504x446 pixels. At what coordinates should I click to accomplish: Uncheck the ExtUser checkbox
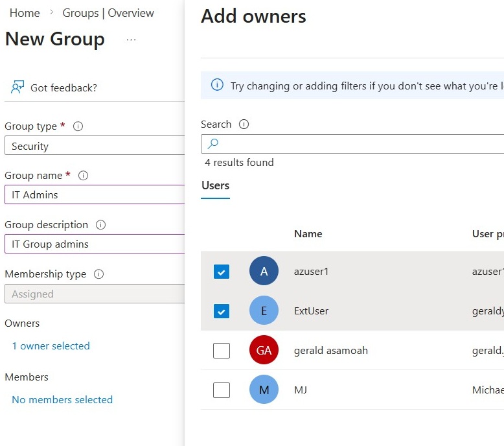[222, 311]
